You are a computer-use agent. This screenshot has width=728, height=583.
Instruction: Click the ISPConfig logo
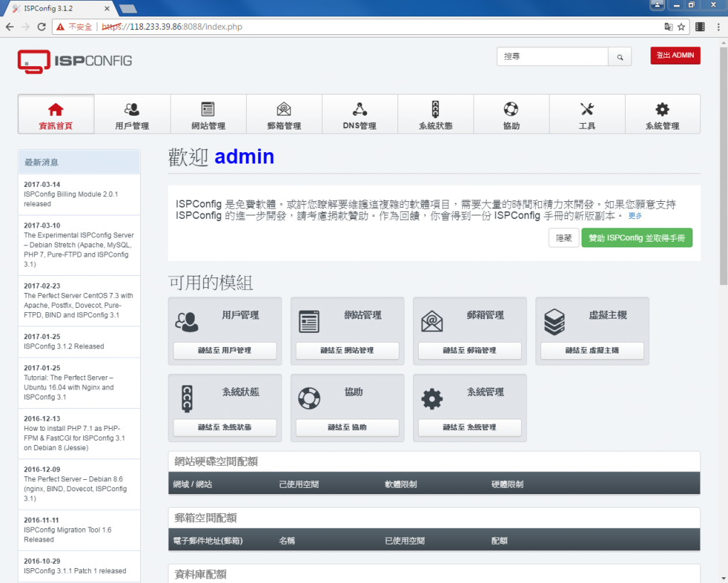click(x=75, y=61)
